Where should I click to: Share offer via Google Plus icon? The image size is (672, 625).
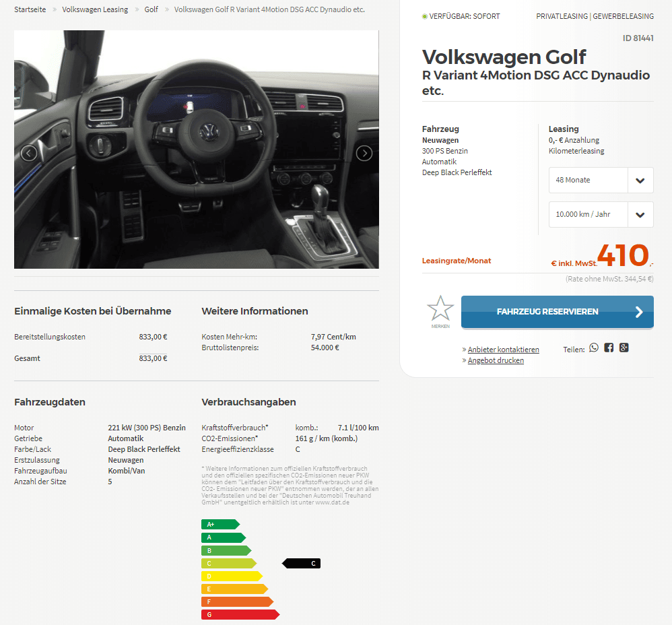[624, 348]
